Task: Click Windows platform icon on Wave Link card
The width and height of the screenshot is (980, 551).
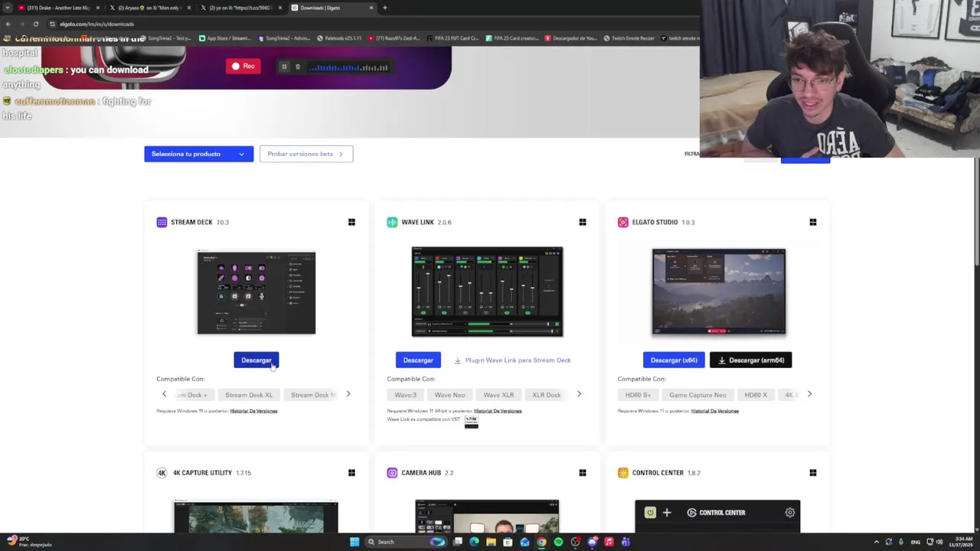Action: 583,222
